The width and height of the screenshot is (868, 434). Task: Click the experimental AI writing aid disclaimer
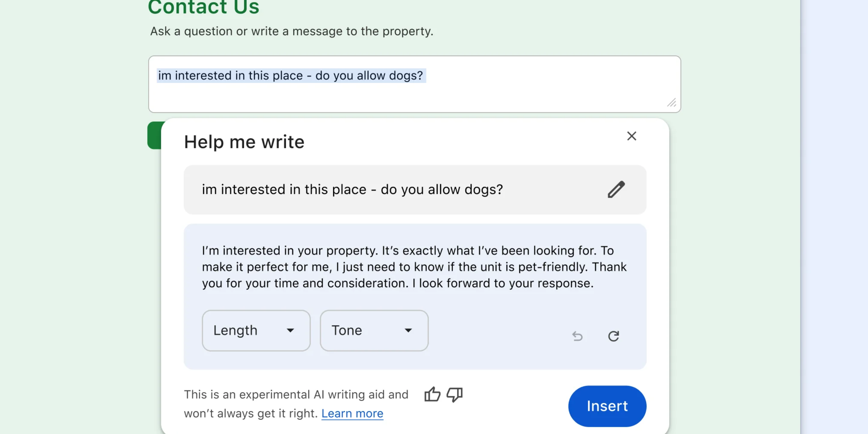point(296,395)
